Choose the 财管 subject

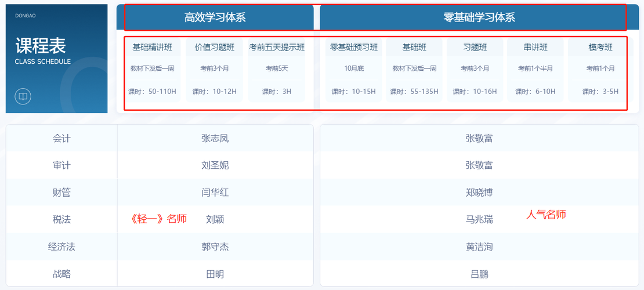(x=61, y=192)
